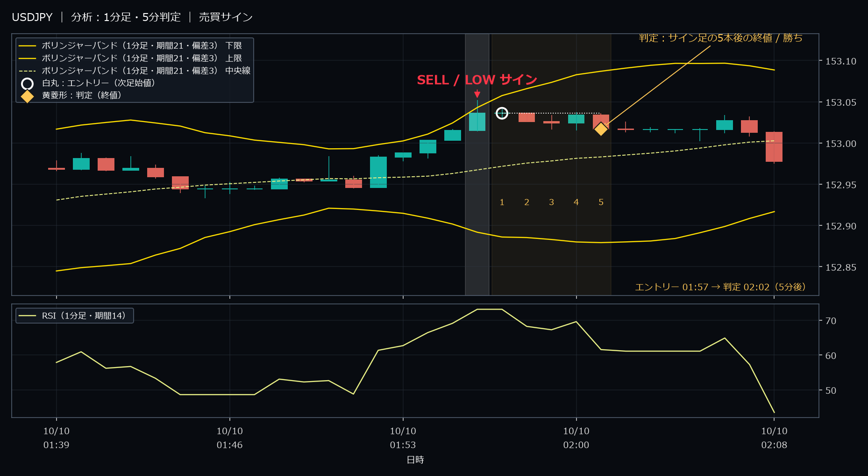
Task: Click the 10/10 02:08 time axis label
Action: (x=774, y=438)
